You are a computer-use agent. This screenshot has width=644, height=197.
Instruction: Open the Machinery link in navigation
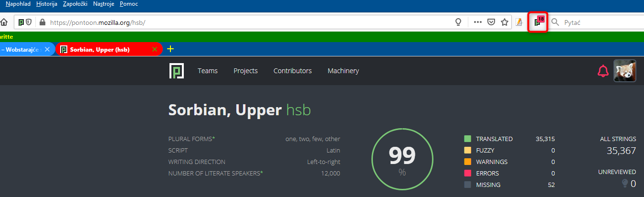343,71
